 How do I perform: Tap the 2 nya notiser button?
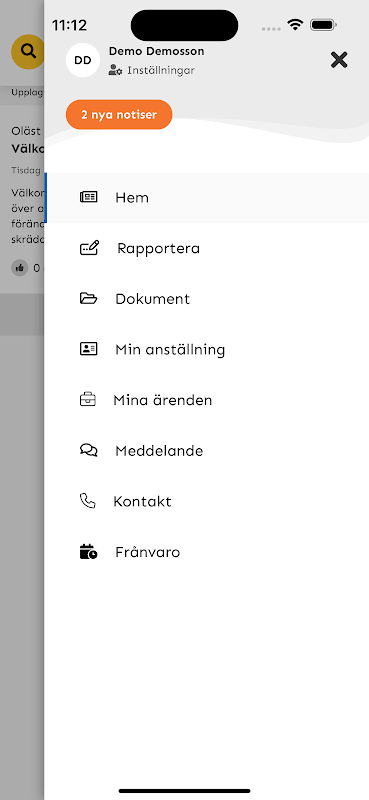119,114
